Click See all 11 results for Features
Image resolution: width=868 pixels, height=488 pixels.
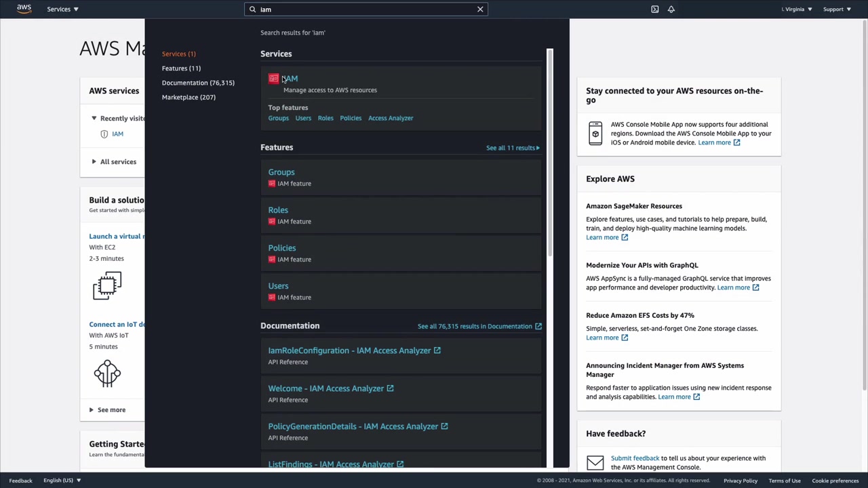[x=513, y=148]
